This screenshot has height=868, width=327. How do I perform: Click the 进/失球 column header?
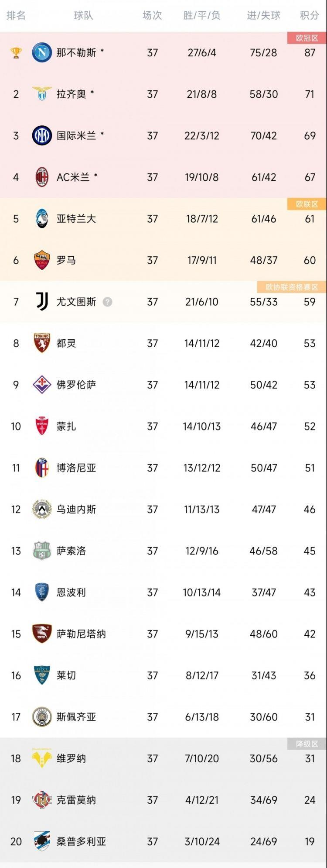click(x=263, y=16)
